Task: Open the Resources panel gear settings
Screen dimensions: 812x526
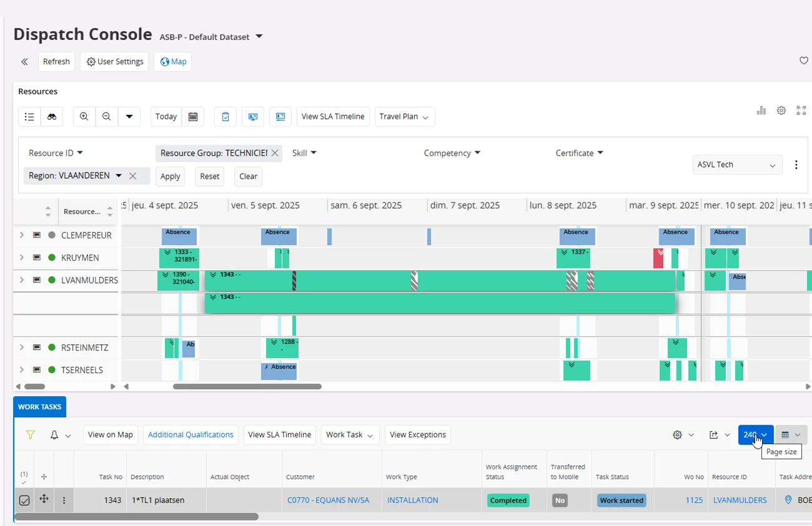Action: click(x=781, y=111)
